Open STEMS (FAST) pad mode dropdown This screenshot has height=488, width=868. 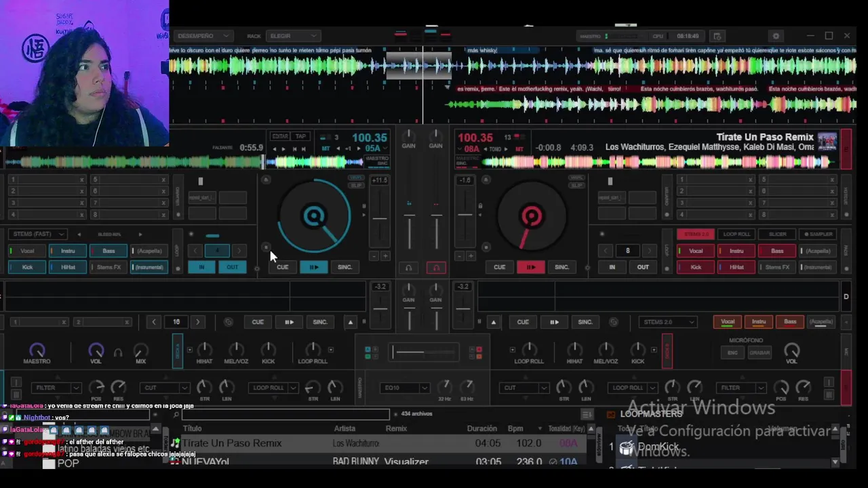(37, 234)
